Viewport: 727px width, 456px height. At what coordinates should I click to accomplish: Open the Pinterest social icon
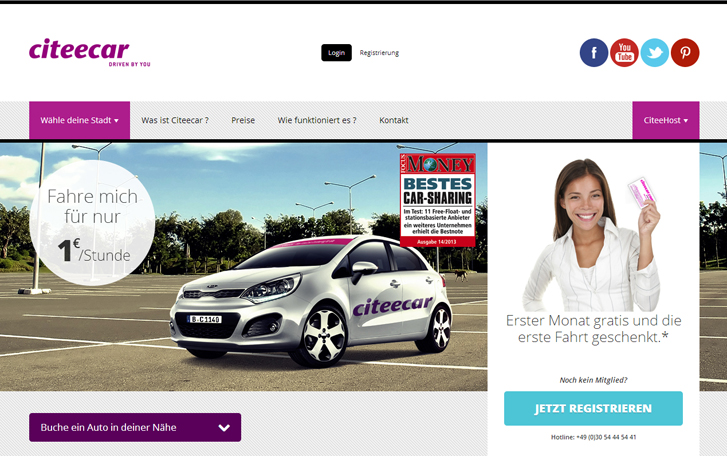685,53
